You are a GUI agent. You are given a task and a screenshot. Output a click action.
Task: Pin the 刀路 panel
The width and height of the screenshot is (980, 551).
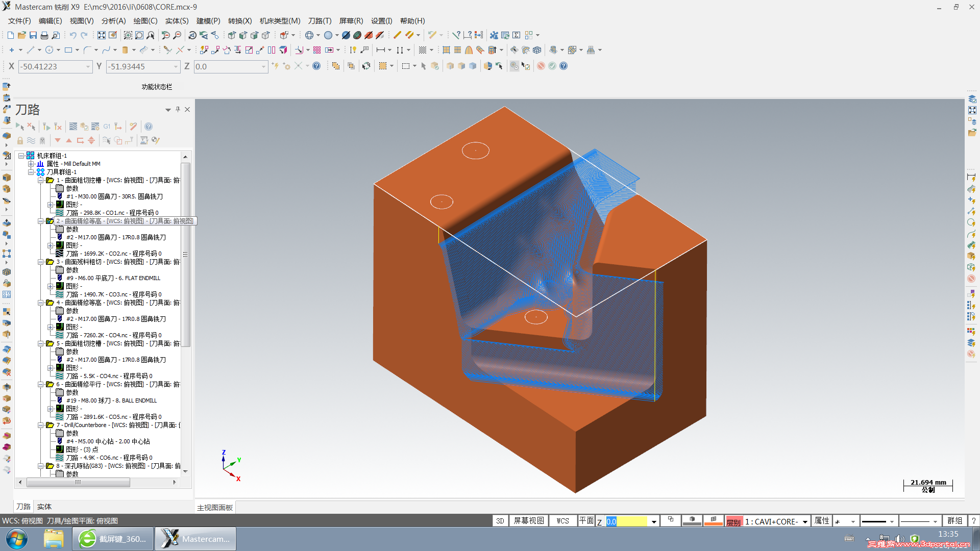[178, 109]
